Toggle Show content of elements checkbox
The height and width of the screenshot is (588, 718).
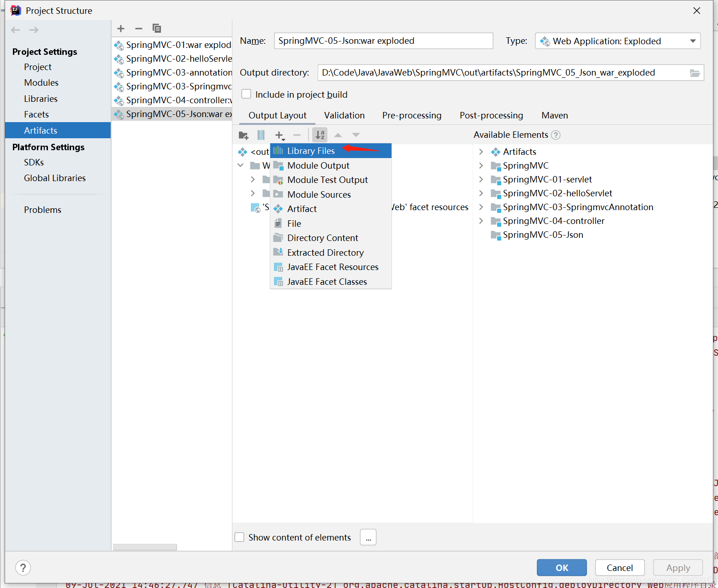pos(239,537)
